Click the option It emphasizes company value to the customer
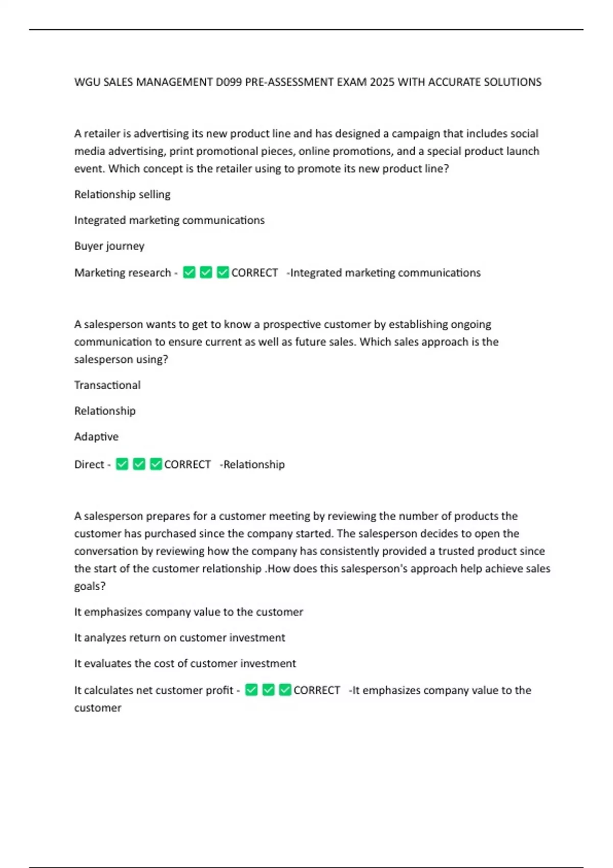 (188, 612)
